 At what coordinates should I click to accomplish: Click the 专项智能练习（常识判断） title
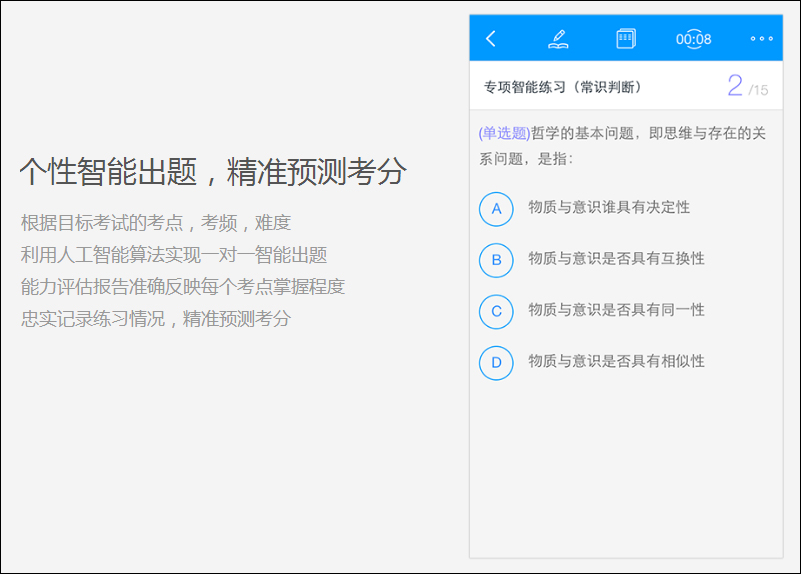coord(562,88)
